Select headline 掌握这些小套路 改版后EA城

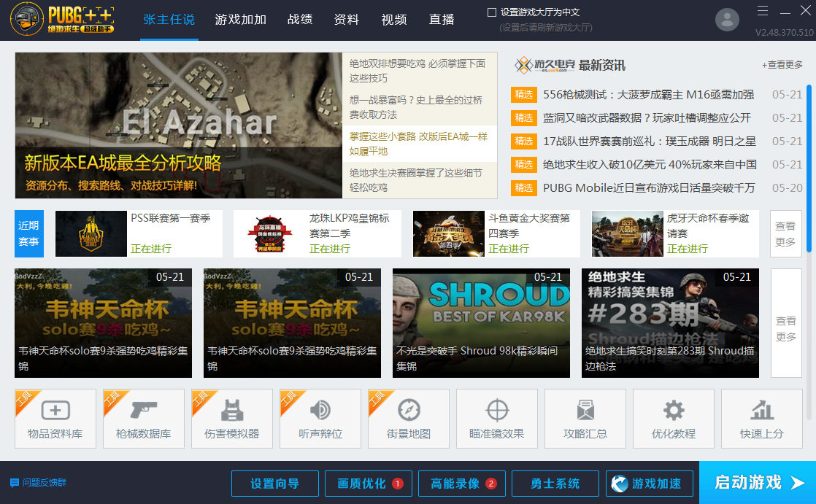point(420,144)
